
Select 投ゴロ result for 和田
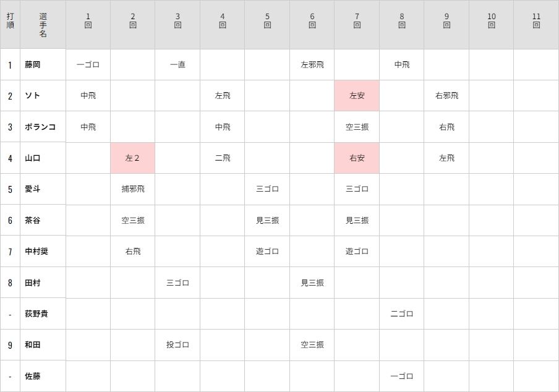(177, 344)
